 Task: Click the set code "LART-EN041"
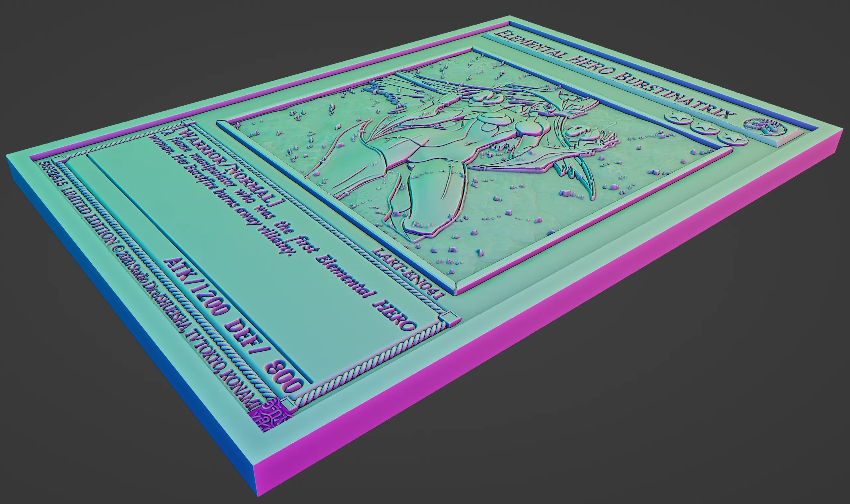(409, 273)
